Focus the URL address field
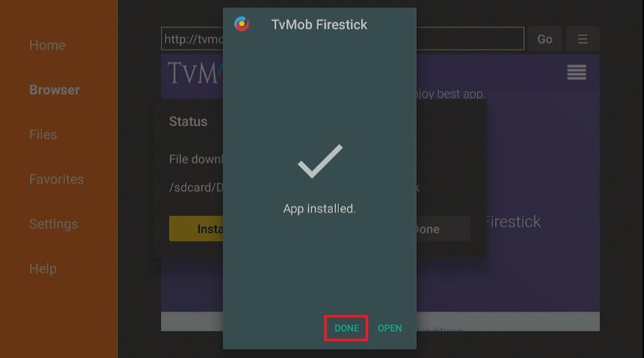This screenshot has width=644, height=358. tap(343, 39)
